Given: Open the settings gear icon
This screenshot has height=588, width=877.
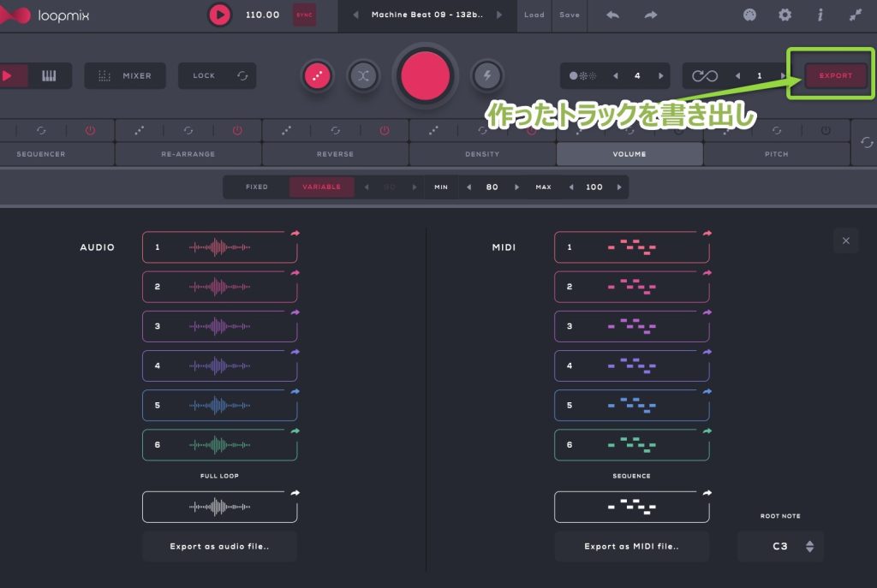Looking at the screenshot, I should [785, 15].
